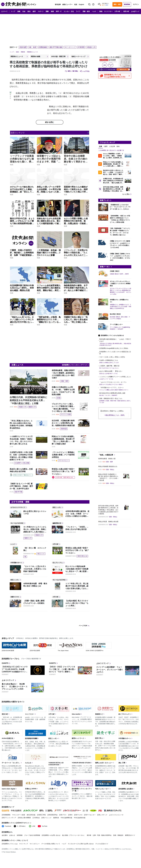Click the ログイン link in the header
Screen dimensions: 141x868
pyautogui.click(x=136, y=4)
